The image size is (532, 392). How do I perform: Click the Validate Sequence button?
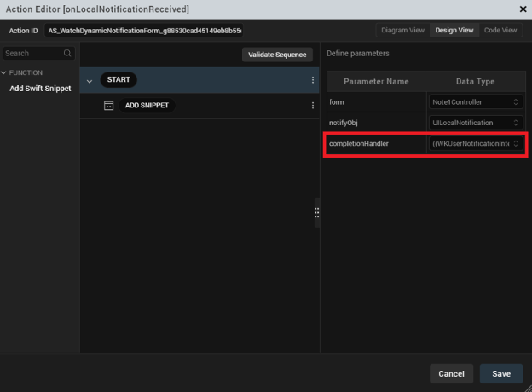[x=277, y=55]
